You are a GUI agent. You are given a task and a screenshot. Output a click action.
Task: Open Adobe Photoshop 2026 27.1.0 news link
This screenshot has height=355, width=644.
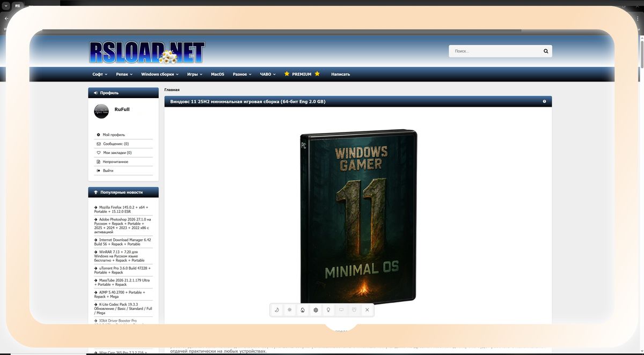click(122, 226)
